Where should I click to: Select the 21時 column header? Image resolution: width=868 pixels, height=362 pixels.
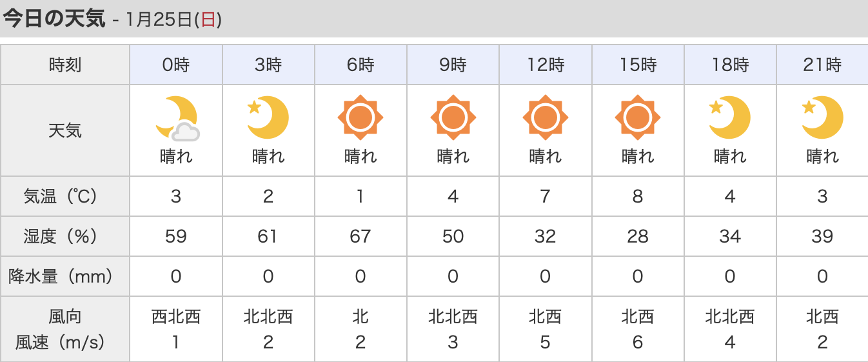point(823,65)
